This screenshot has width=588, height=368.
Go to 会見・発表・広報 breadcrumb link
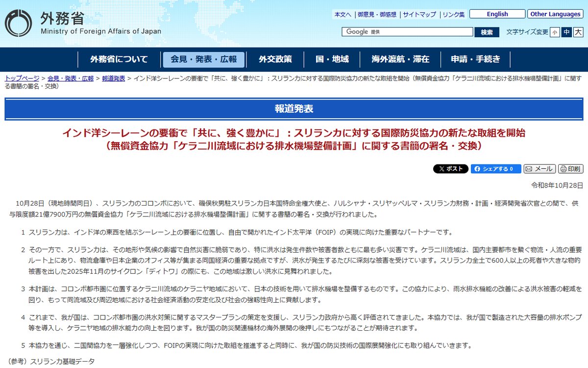click(71, 79)
